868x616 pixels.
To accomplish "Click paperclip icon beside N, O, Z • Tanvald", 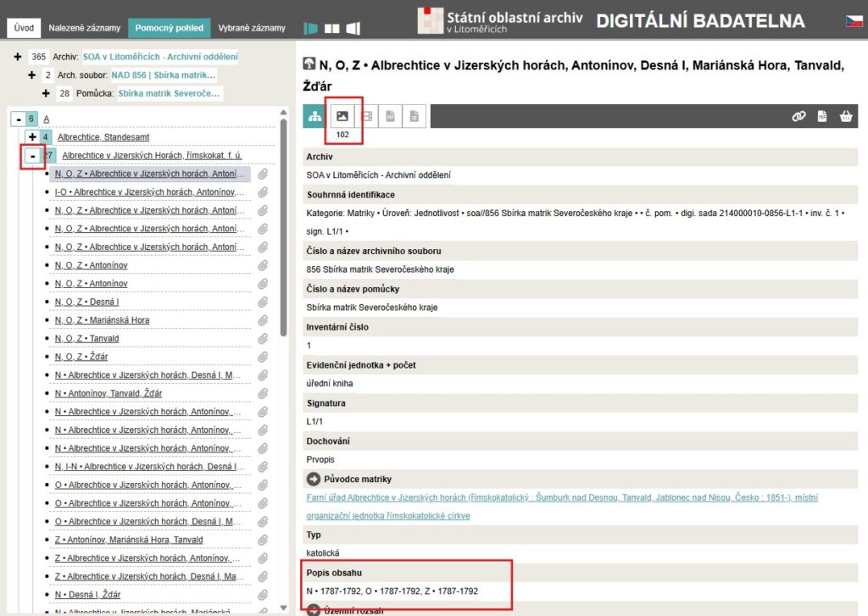I will click(x=263, y=339).
